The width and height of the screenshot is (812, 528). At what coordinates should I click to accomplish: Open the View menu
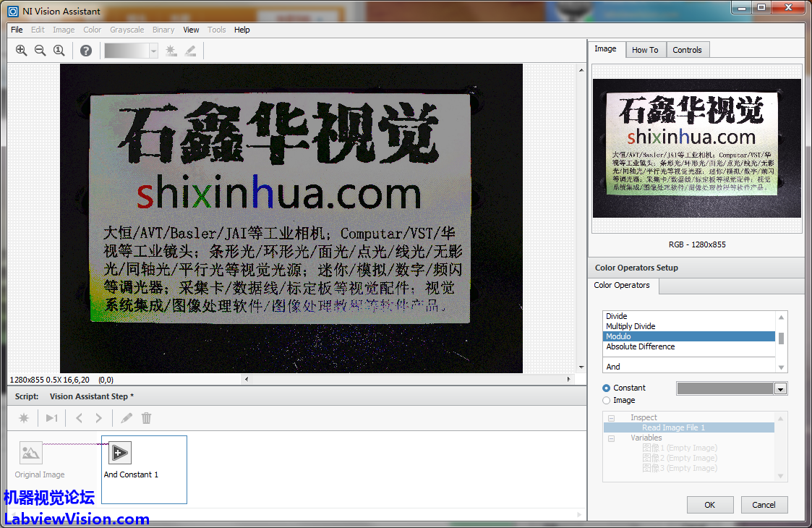(191, 30)
